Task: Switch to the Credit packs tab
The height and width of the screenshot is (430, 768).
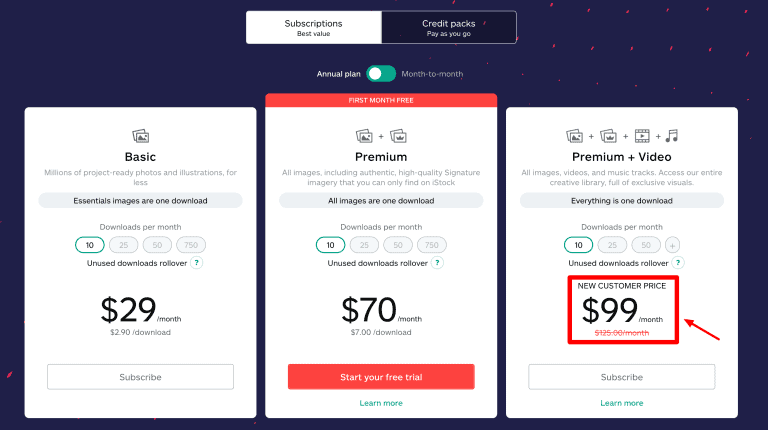Action: click(449, 27)
